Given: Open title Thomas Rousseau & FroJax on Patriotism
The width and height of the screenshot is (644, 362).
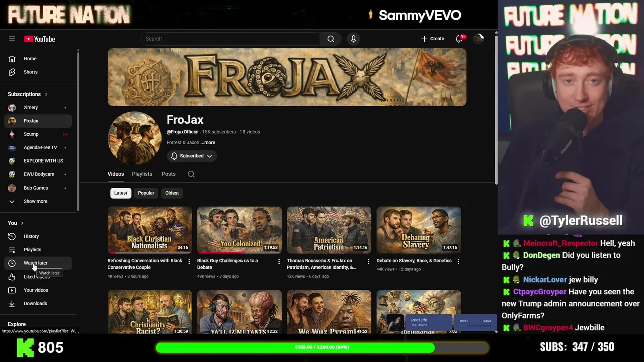Looking at the screenshot, I should click(322, 264).
